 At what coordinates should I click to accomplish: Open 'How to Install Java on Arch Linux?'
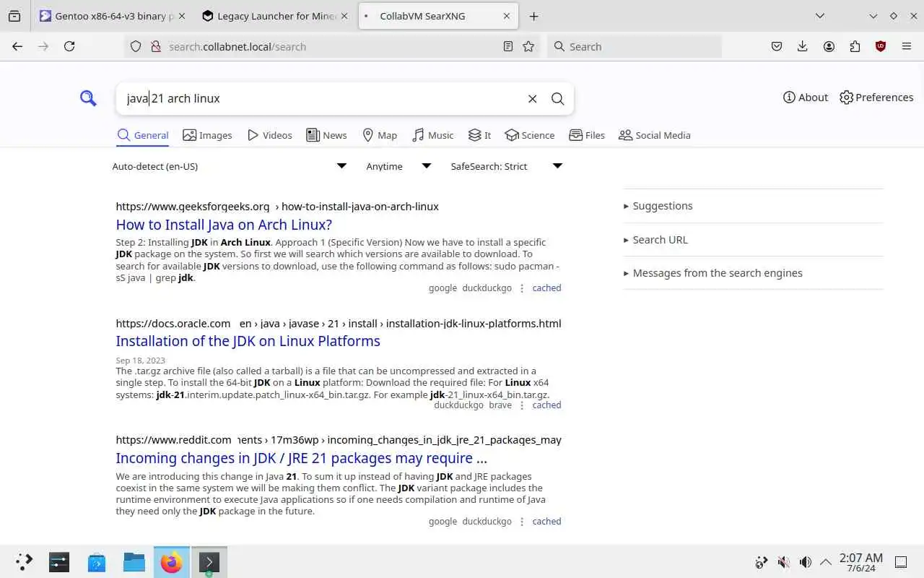click(x=224, y=225)
